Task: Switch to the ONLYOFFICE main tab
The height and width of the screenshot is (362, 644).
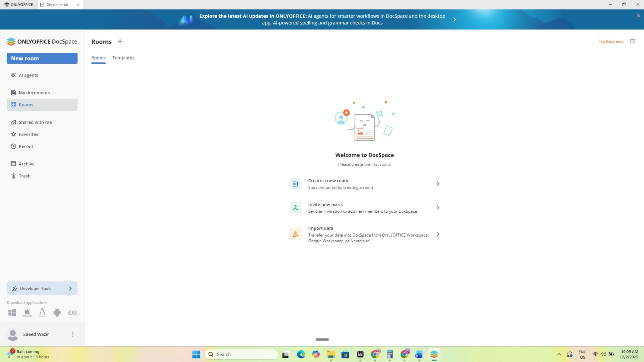Action: point(19,5)
